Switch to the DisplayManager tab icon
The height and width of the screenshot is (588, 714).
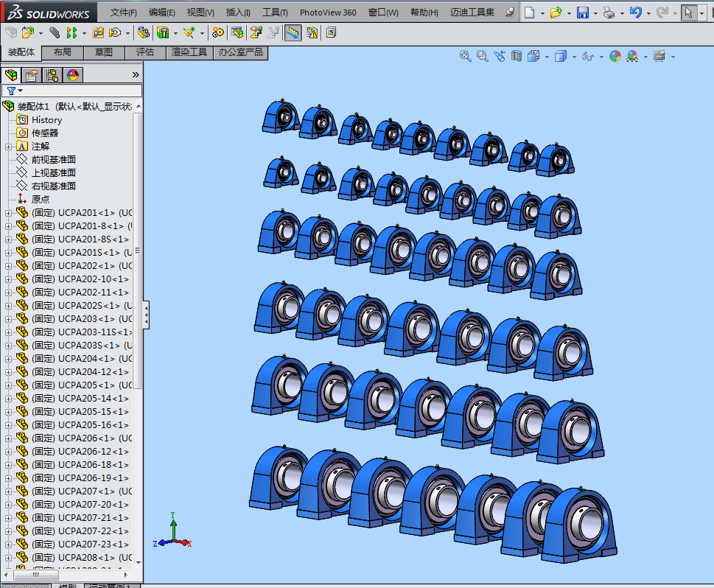tap(73, 74)
